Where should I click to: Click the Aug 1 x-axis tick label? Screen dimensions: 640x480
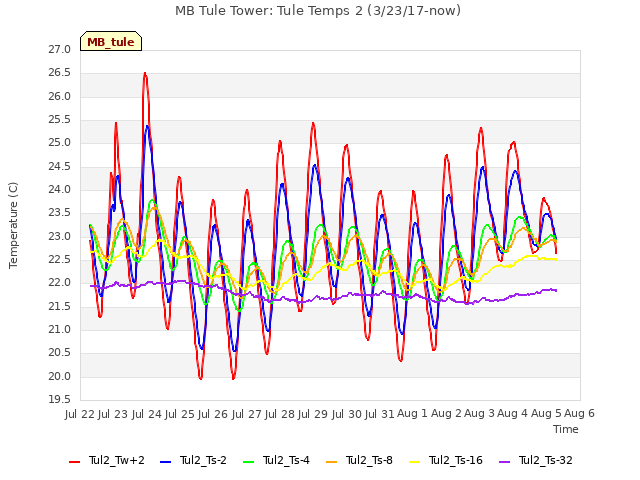pyautogui.click(x=413, y=414)
